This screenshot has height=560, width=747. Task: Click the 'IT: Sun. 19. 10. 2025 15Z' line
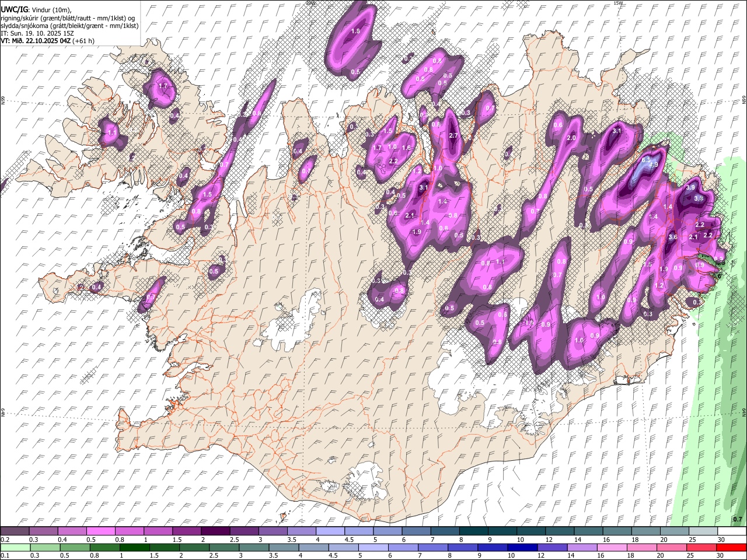tap(37, 33)
